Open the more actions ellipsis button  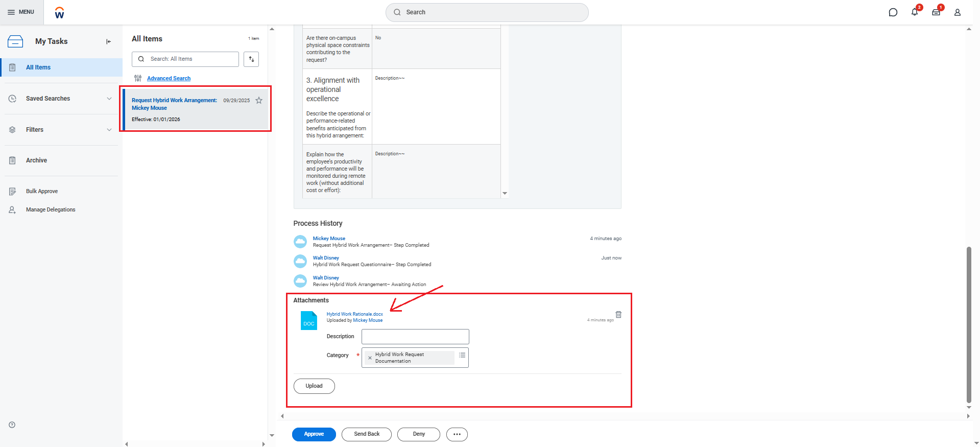[457, 434]
